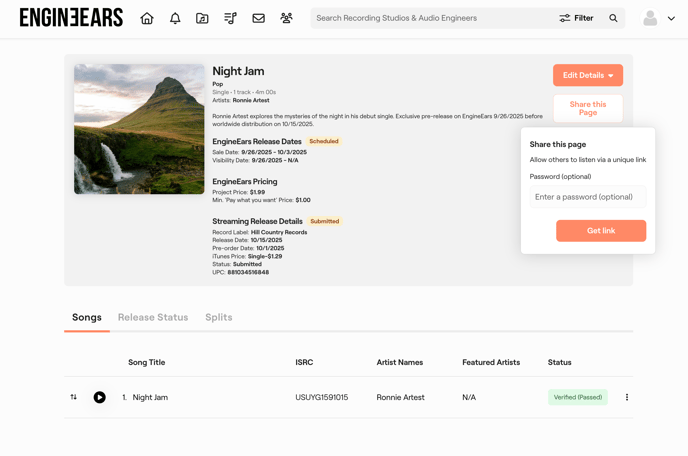
Task: Open the music playlist icon
Action: [x=230, y=18]
